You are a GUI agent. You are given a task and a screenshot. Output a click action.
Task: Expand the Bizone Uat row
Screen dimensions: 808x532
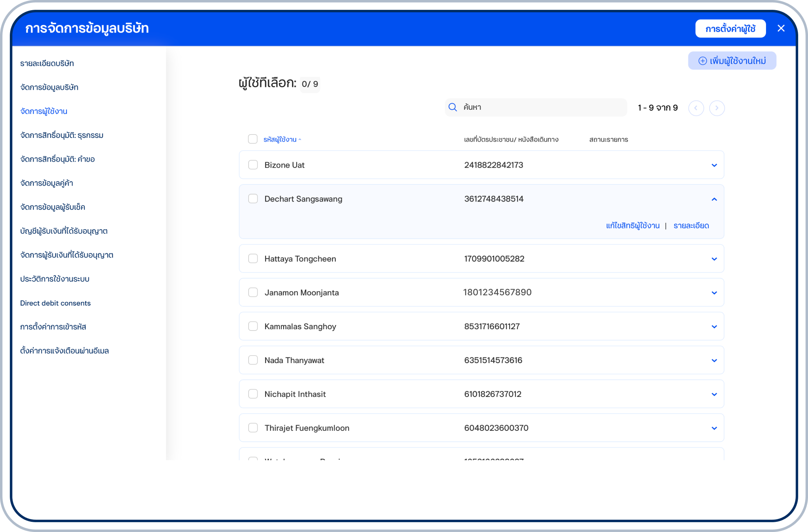[714, 165]
